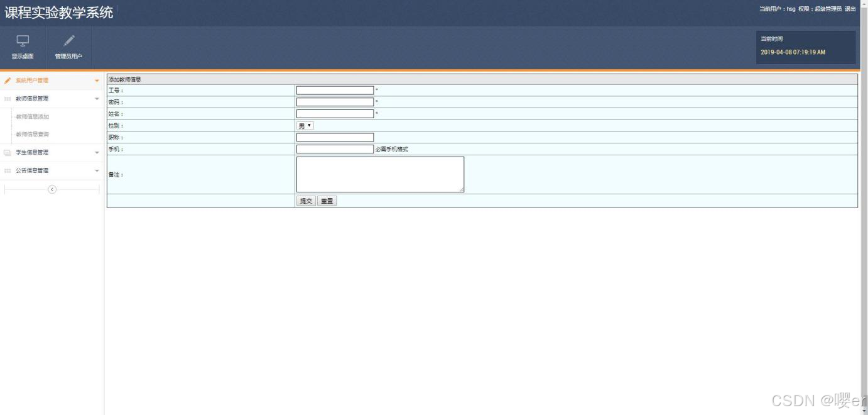
Task: Open the 性别 dropdown showing 男
Action: tap(305, 126)
